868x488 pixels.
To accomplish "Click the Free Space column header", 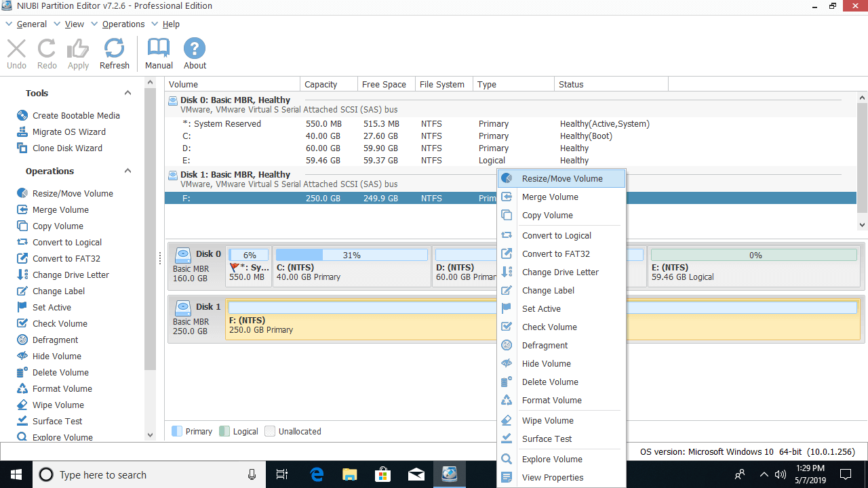I will coord(384,85).
